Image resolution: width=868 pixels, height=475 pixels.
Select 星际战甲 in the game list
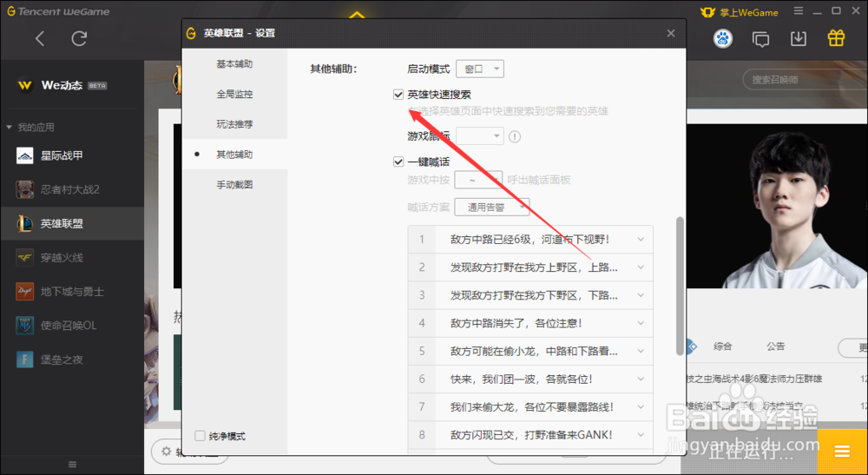(72, 155)
